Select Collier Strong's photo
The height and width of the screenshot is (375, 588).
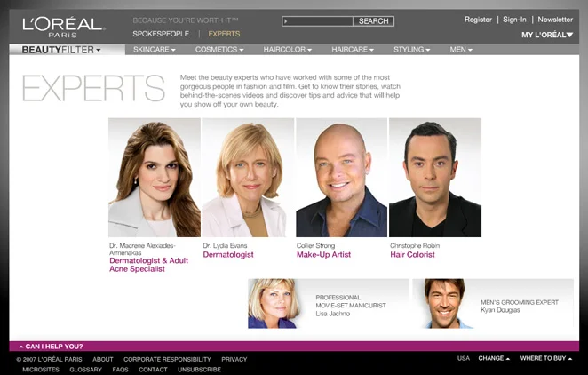(x=341, y=178)
